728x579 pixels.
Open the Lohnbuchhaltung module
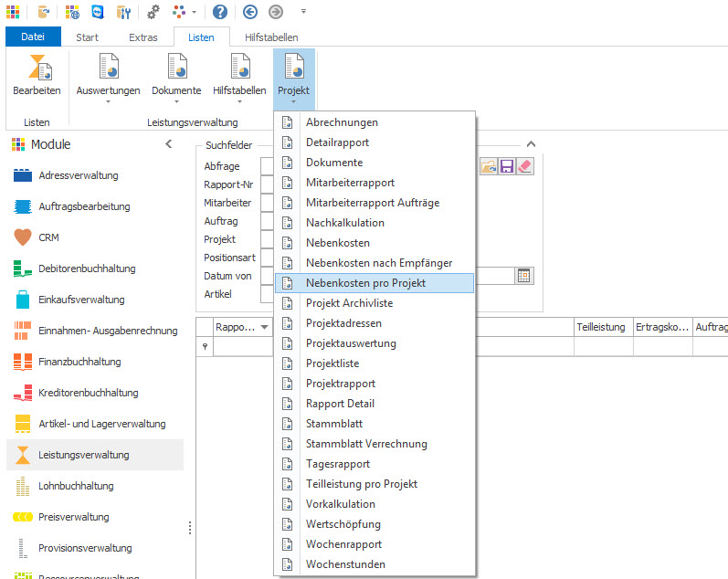[x=76, y=486]
